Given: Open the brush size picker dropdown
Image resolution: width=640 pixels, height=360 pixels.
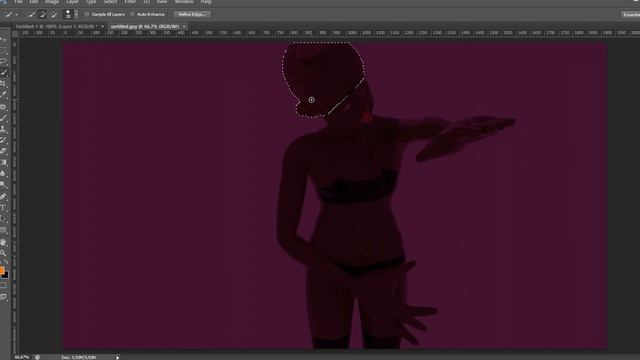Looking at the screenshot, I should (x=76, y=14).
